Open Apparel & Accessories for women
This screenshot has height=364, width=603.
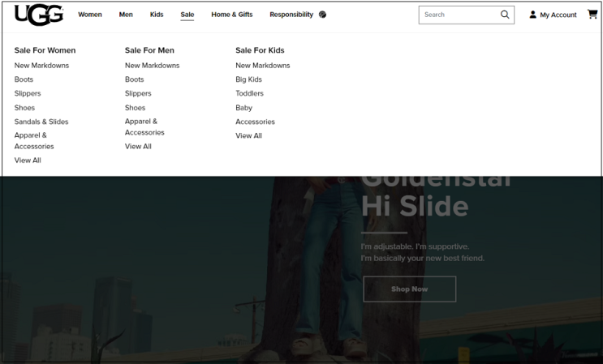click(34, 140)
